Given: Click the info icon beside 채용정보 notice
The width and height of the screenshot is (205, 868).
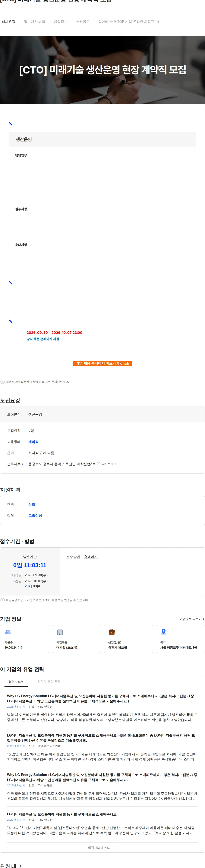Looking at the screenshot, I should point(3,382).
